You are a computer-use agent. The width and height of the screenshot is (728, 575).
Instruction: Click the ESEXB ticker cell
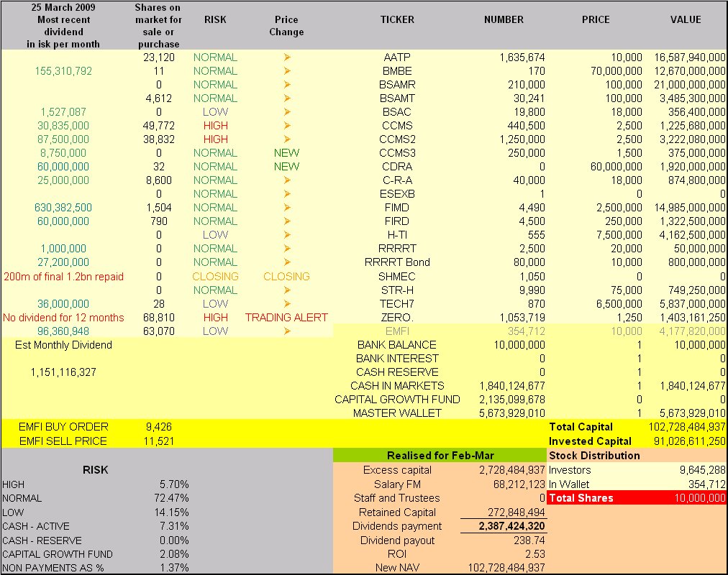tap(397, 194)
